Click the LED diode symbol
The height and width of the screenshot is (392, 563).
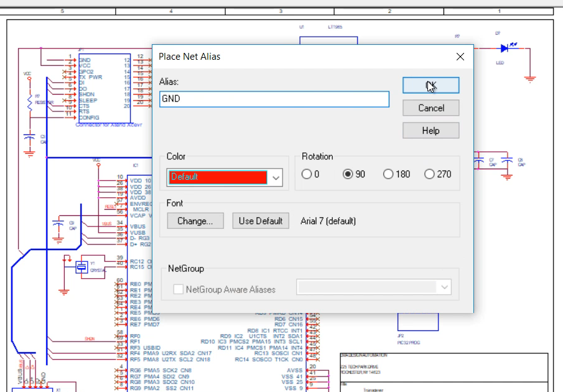pyautogui.click(x=504, y=49)
